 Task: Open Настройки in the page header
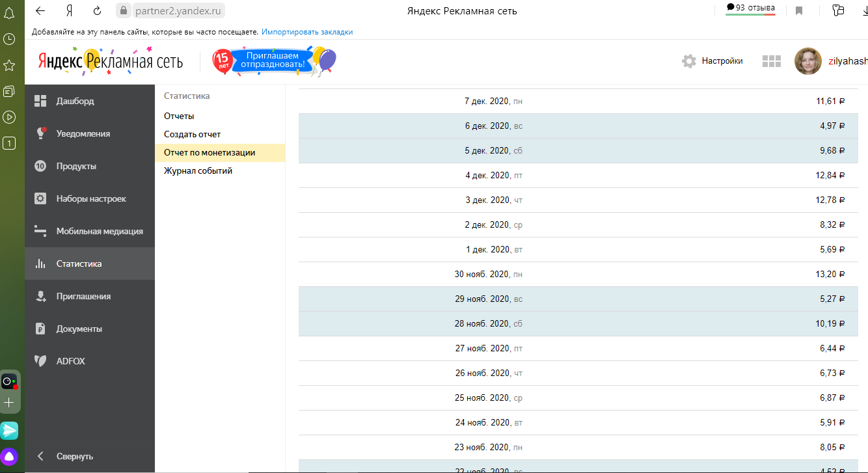[722, 61]
